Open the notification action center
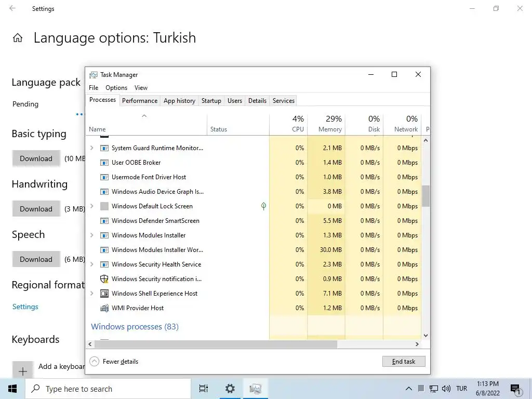 pos(515,389)
